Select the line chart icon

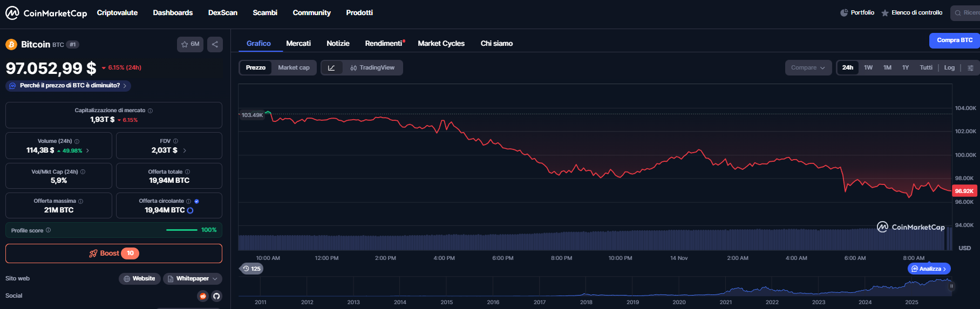pyautogui.click(x=331, y=68)
